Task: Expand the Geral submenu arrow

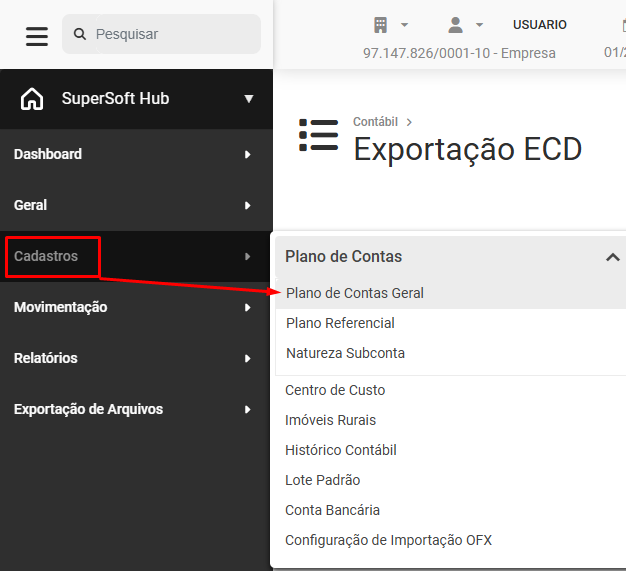Action: tap(248, 206)
